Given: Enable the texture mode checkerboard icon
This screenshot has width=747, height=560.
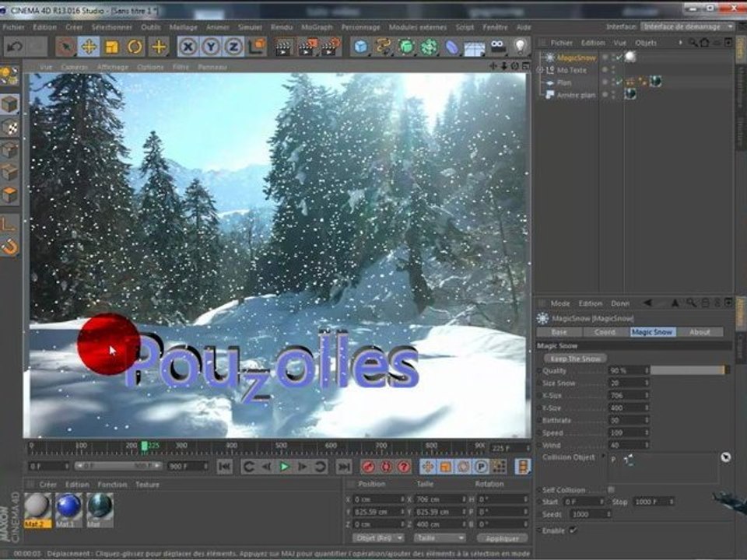Looking at the screenshot, I should 9,127.
